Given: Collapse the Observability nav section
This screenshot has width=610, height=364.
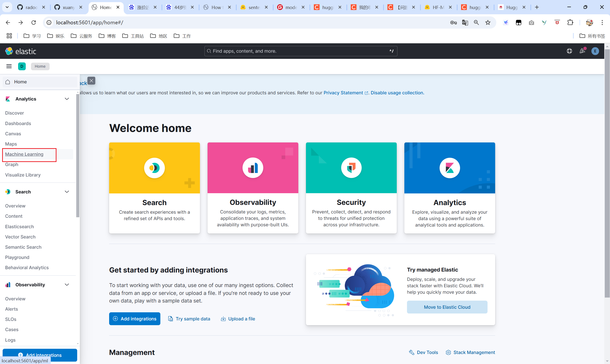Looking at the screenshot, I should 67,285.
